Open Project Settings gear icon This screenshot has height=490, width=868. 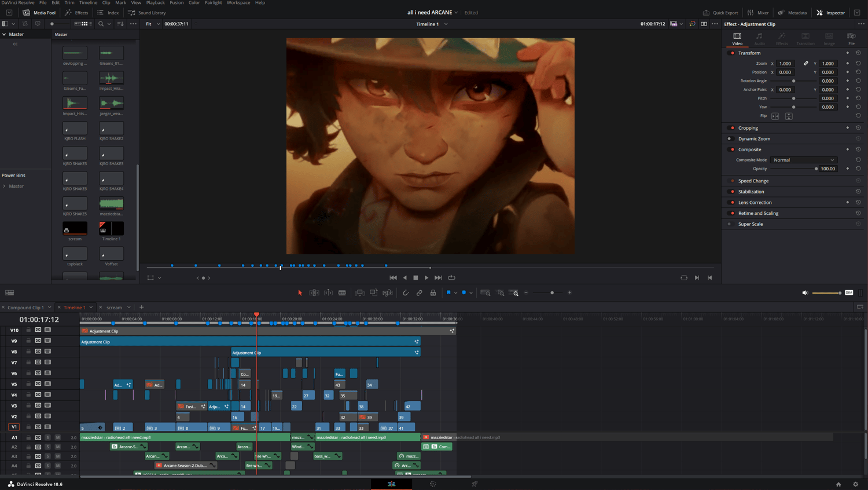coord(856,484)
